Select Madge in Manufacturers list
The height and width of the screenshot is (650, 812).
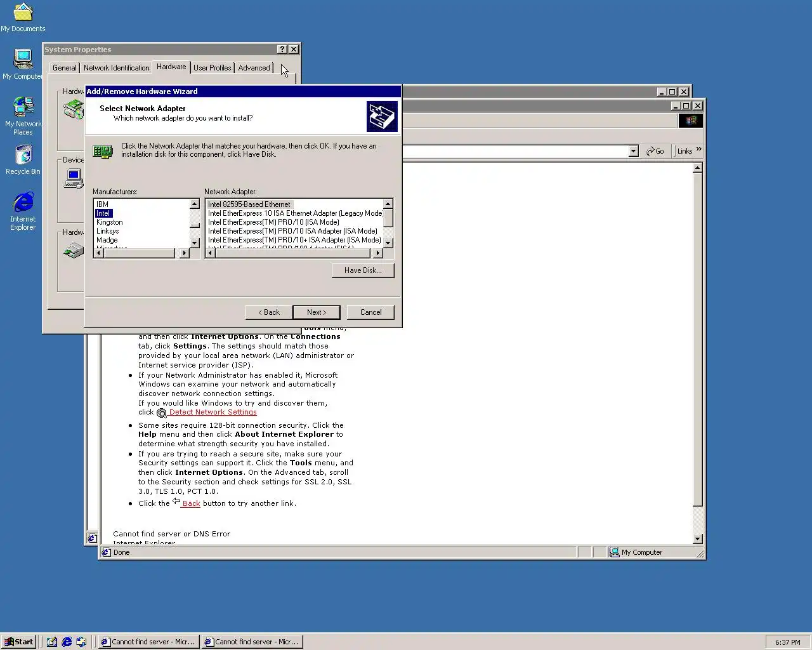(107, 240)
